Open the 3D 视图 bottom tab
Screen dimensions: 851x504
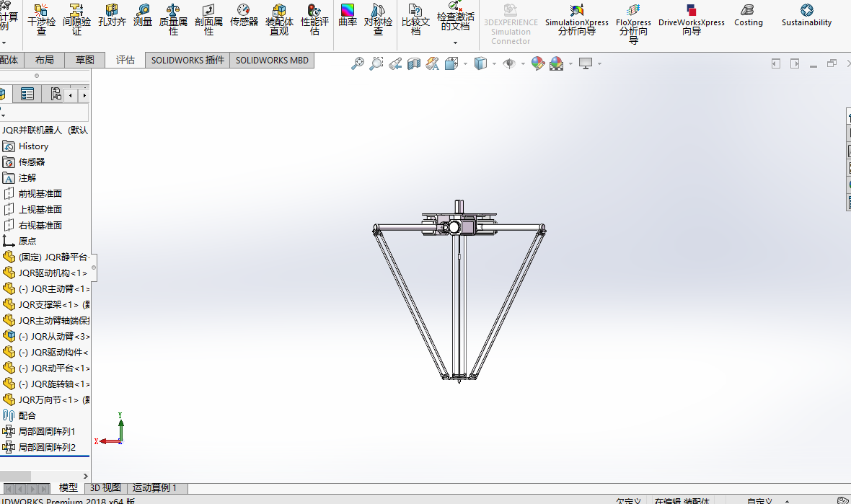tap(105, 487)
